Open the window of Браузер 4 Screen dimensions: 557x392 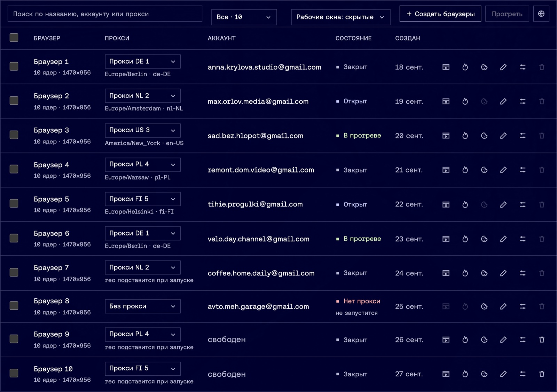coord(446,170)
